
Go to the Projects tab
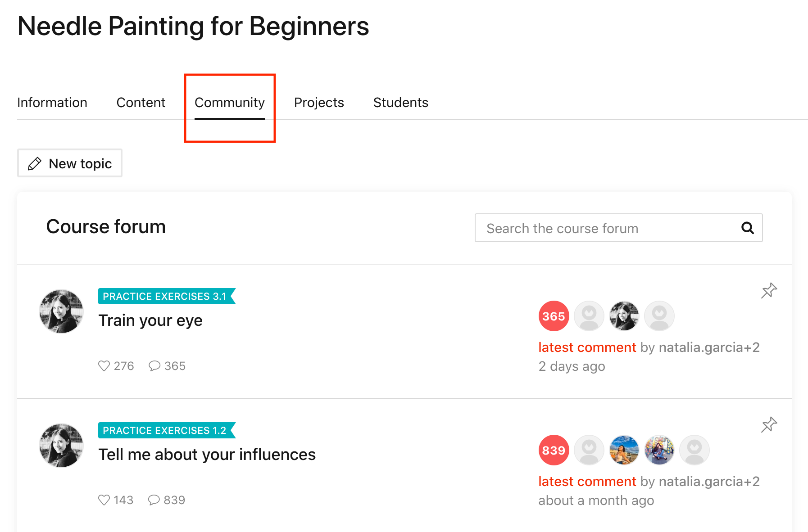tap(319, 103)
